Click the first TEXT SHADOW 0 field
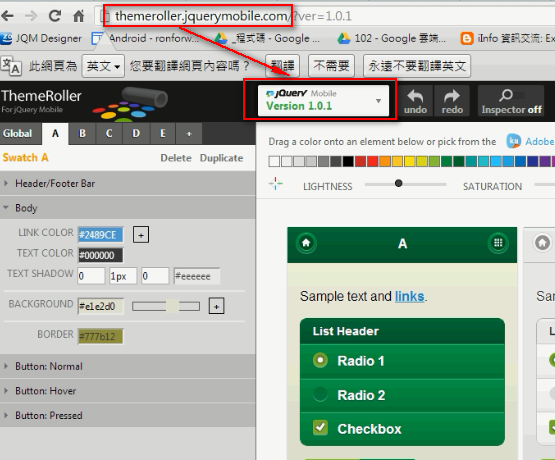555x460 pixels. click(x=91, y=276)
